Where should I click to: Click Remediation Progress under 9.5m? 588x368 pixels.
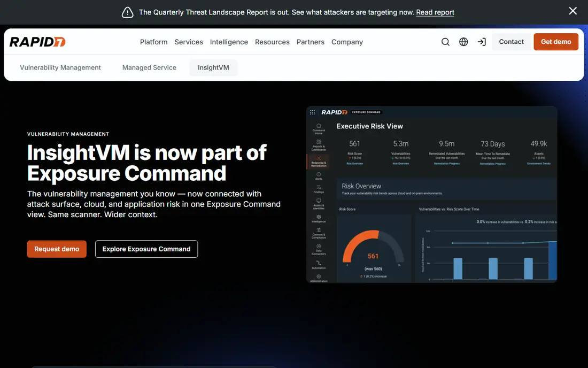click(447, 164)
